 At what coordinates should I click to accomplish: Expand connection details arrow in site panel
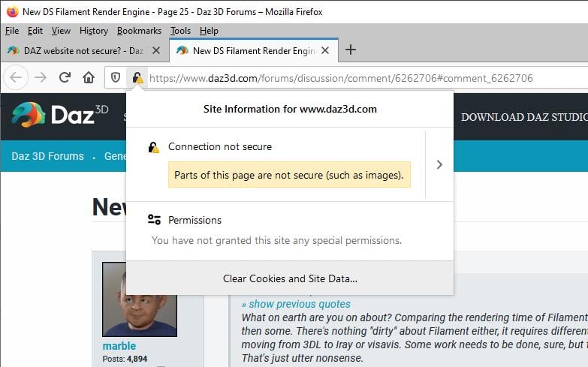pos(439,164)
